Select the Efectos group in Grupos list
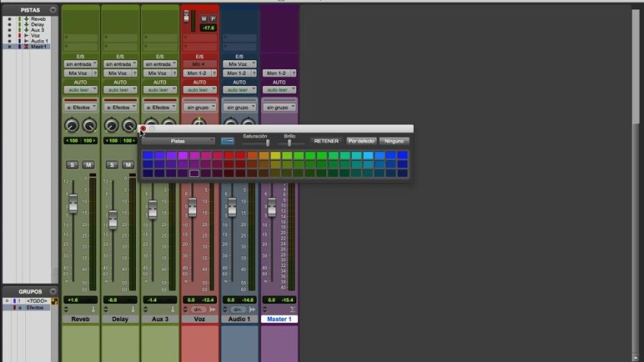 click(x=35, y=307)
